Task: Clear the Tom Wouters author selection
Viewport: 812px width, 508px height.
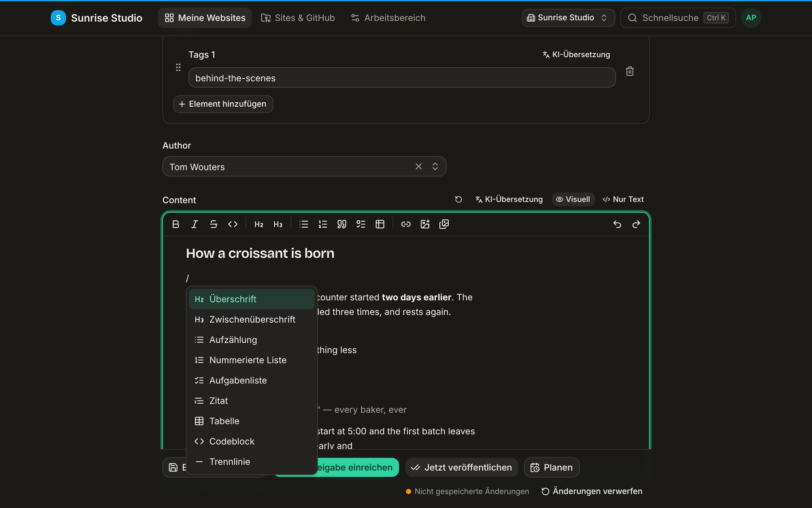Action: point(418,166)
